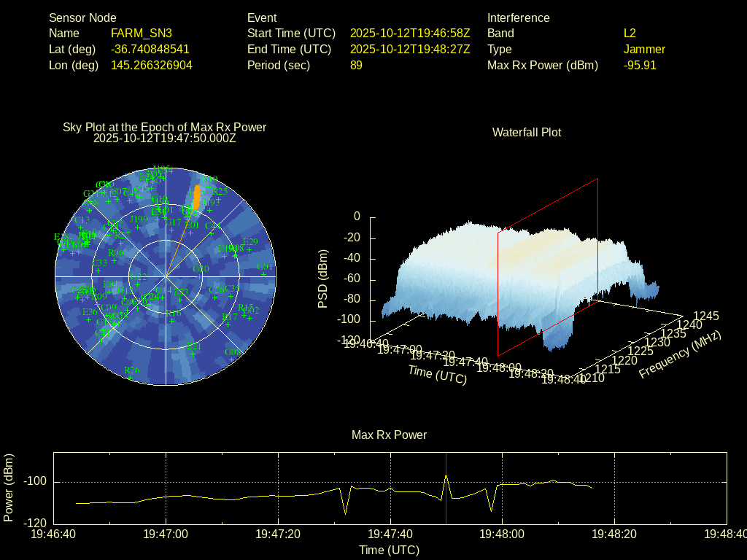Click the Start Time UTC value
The height and width of the screenshot is (560, 747).
click(x=410, y=34)
